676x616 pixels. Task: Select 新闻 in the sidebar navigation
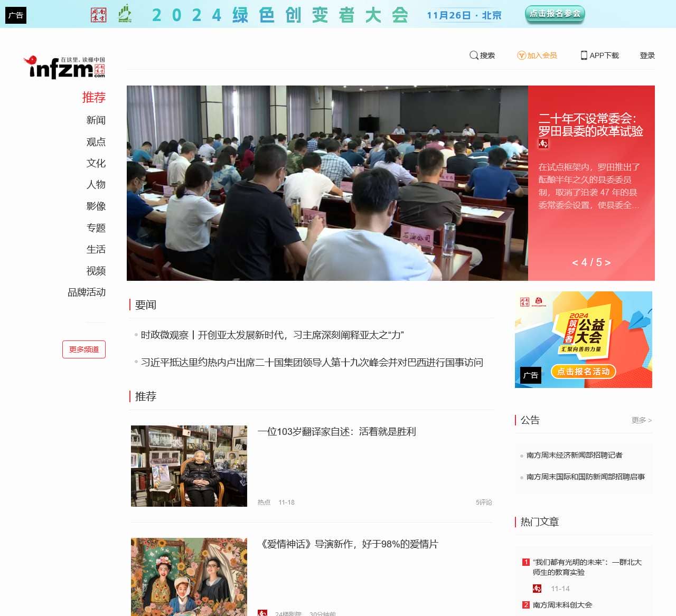96,120
